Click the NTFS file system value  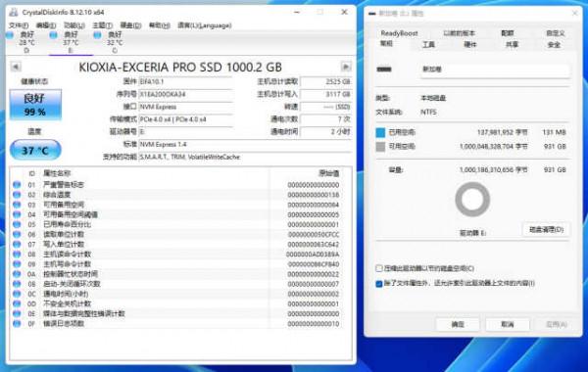pyautogui.click(x=428, y=112)
